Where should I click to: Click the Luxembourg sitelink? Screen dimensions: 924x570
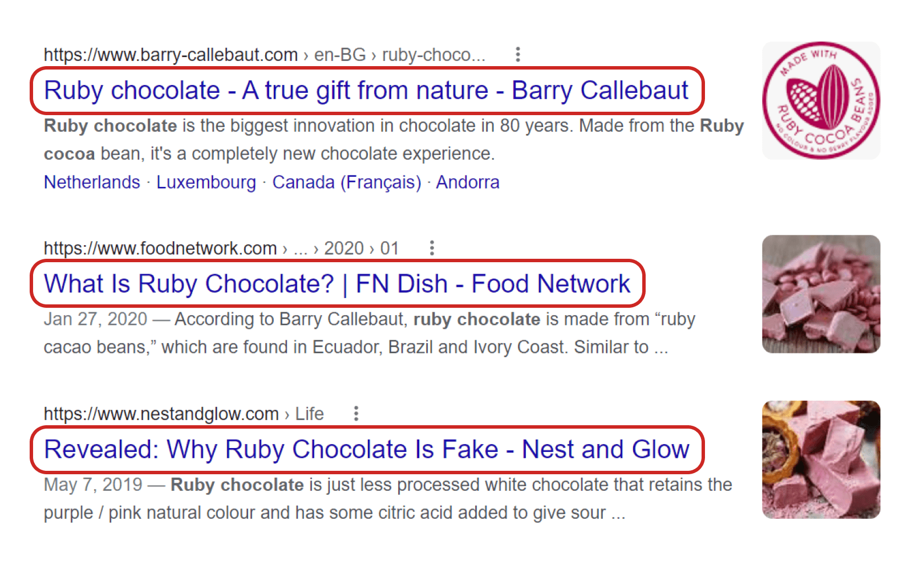coord(206,182)
